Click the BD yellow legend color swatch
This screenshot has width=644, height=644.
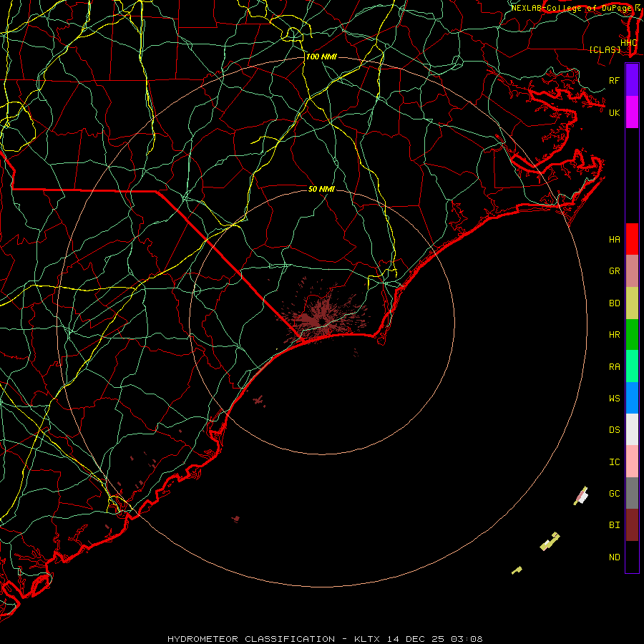(x=632, y=303)
